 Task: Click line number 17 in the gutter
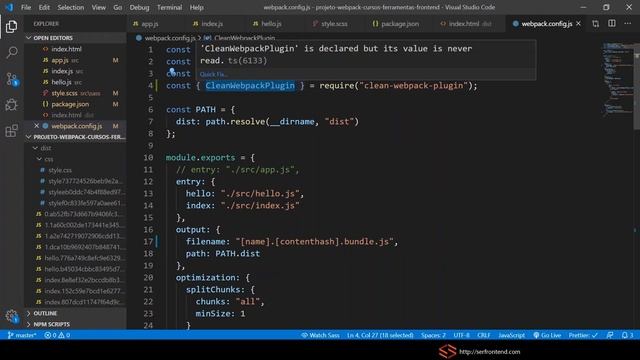[x=148, y=242]
